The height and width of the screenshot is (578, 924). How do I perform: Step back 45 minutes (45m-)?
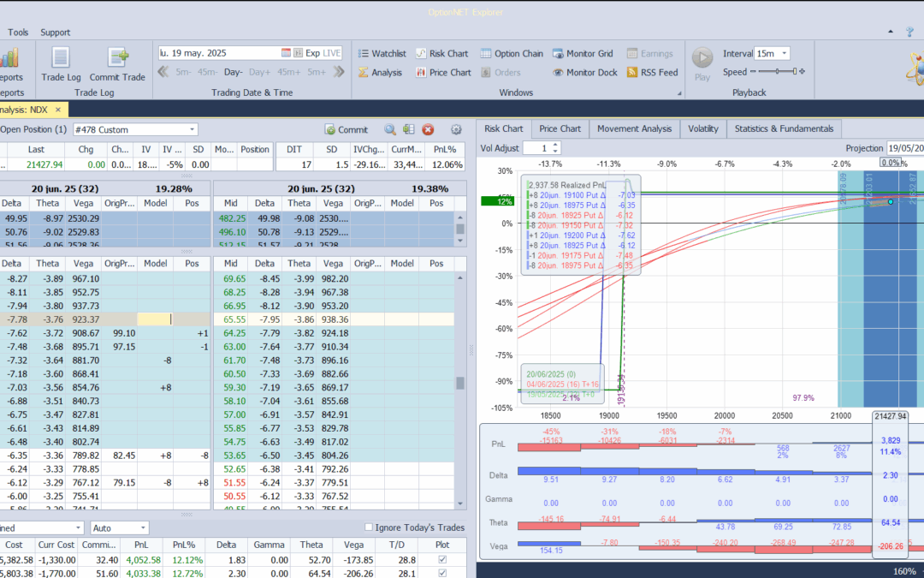click(x=207, y=72)
